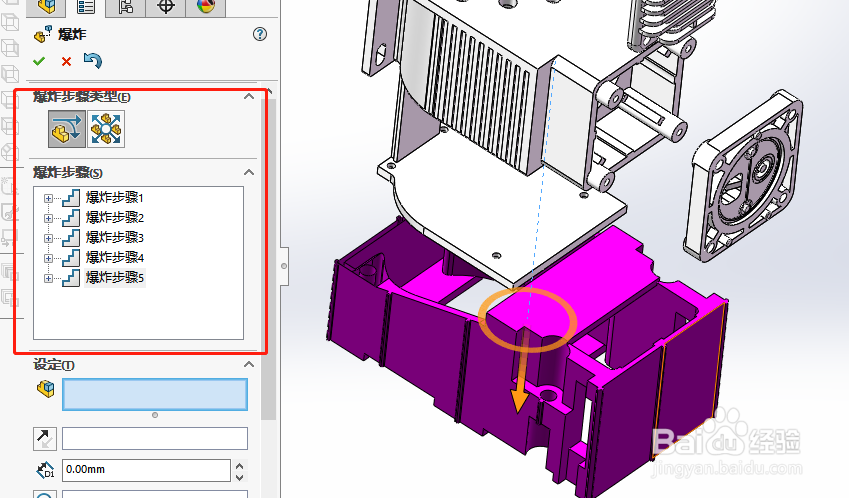The width and height of the screenshot is (849, 498).
Task: Confirm the explode with the green checkmark
Action: tap(39, 61)
